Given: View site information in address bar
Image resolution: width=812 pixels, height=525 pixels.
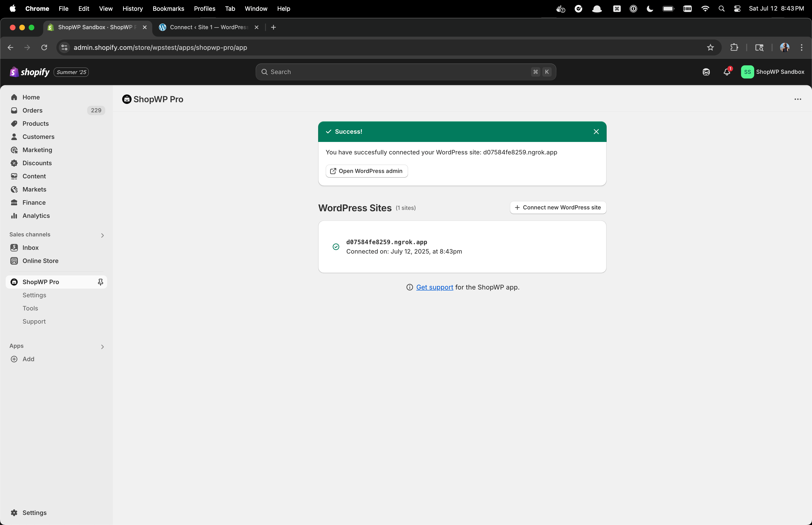Looking at the screenshot, I should [x=64, y=48].
